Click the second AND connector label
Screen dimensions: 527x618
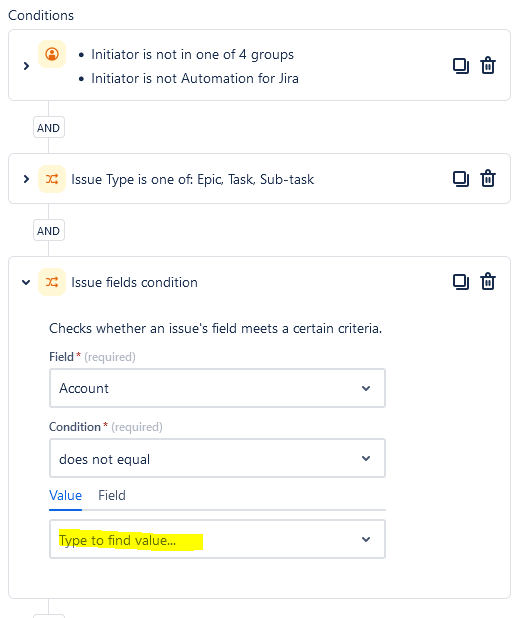pyautogui.click(x=48, y=231)
